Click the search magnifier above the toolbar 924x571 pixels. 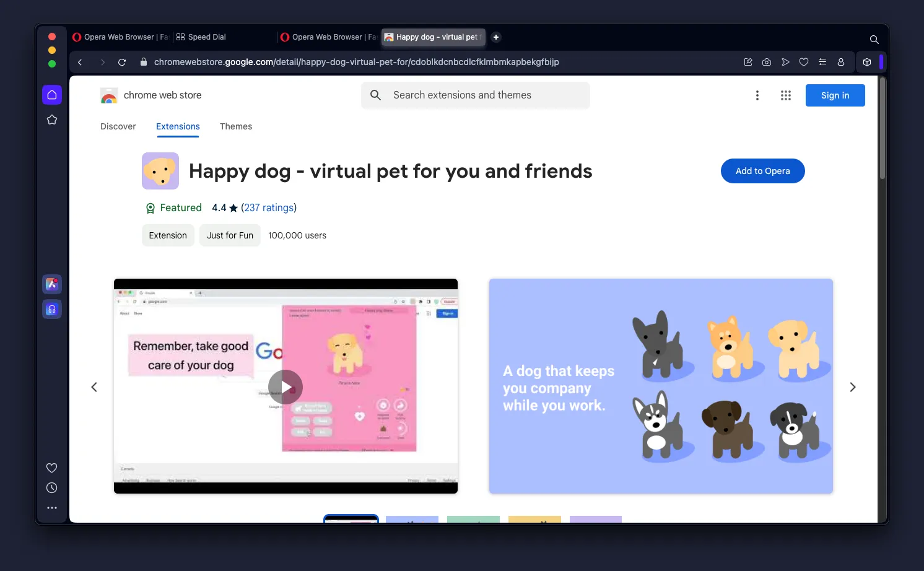coord(874,39)
